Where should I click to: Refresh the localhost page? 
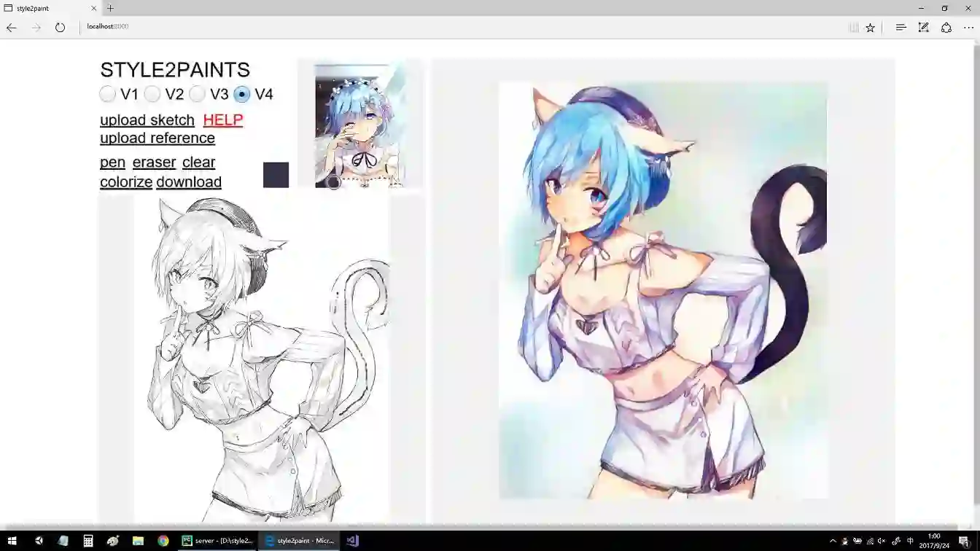pyautogui.click(x=61, y=28)
